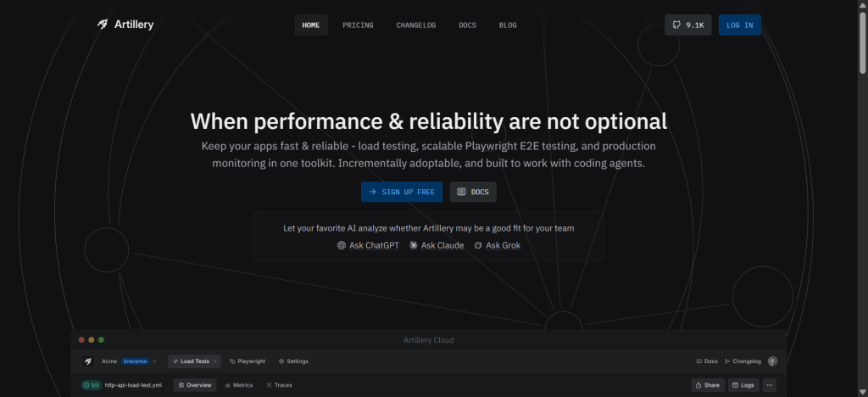Open Settings in the Artillery Cloud preview
Viewport: 868px width, 397px height.
293,361
